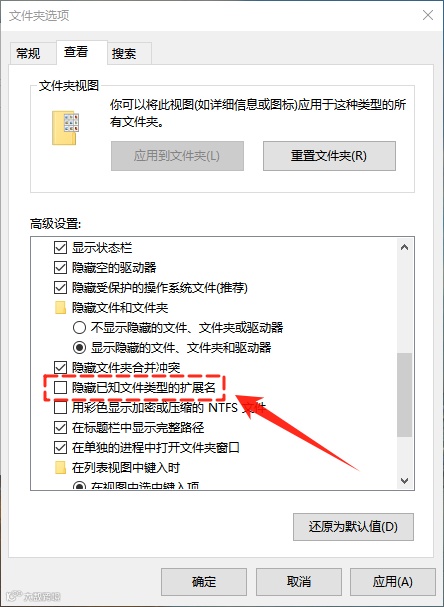
Task: Select 显示隐藏的文件、文件夹和驱动器 radio button
Action: [79, 347]
